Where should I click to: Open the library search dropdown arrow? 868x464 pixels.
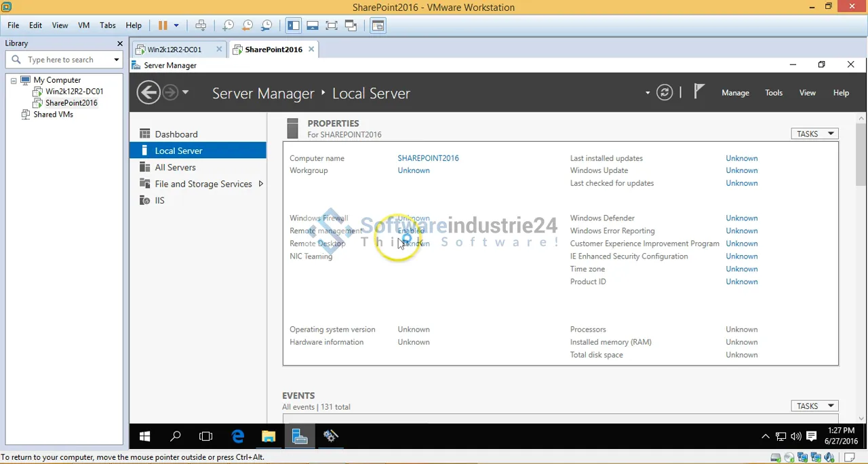(116, 60)
